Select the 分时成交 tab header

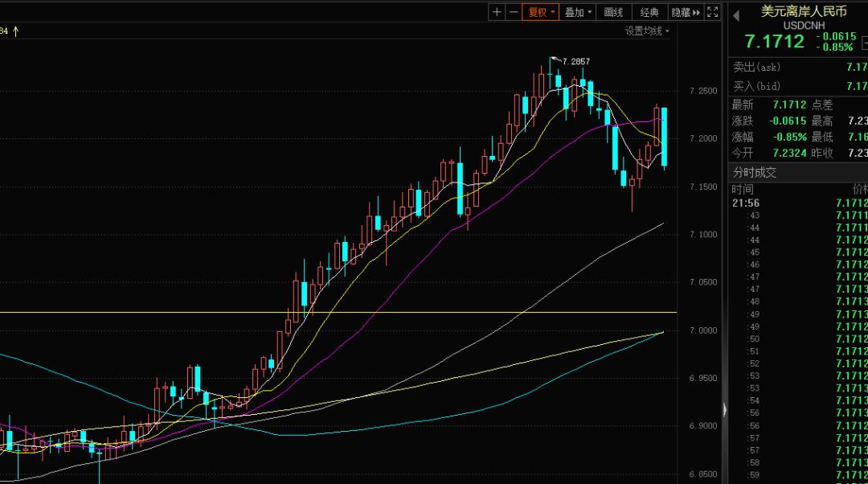754,172
